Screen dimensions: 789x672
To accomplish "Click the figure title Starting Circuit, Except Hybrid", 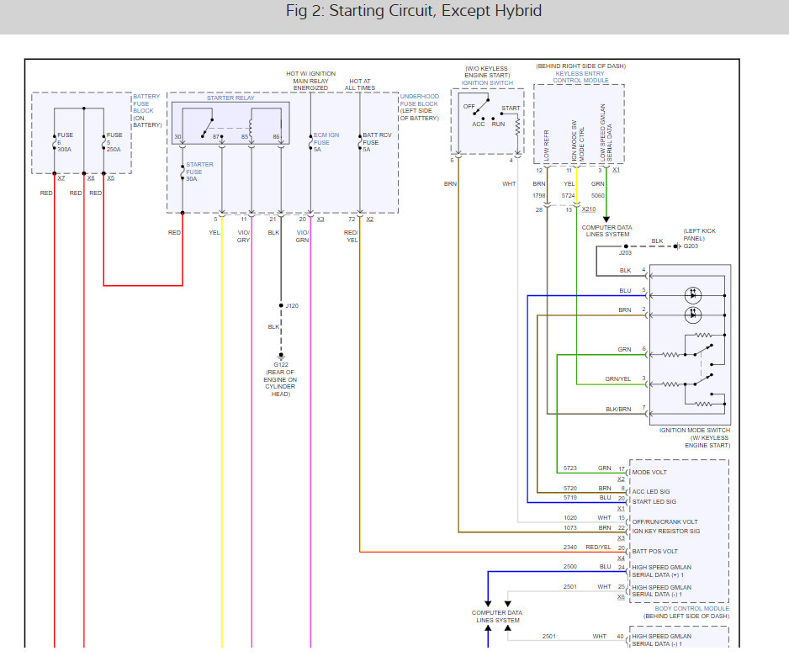I will click(414, 11).
